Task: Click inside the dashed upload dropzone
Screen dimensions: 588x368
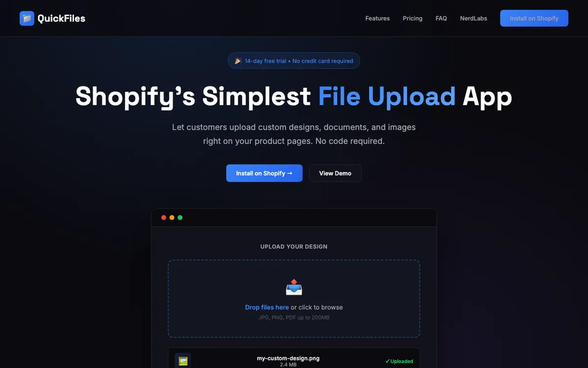Action: click(x=294, y=299)
